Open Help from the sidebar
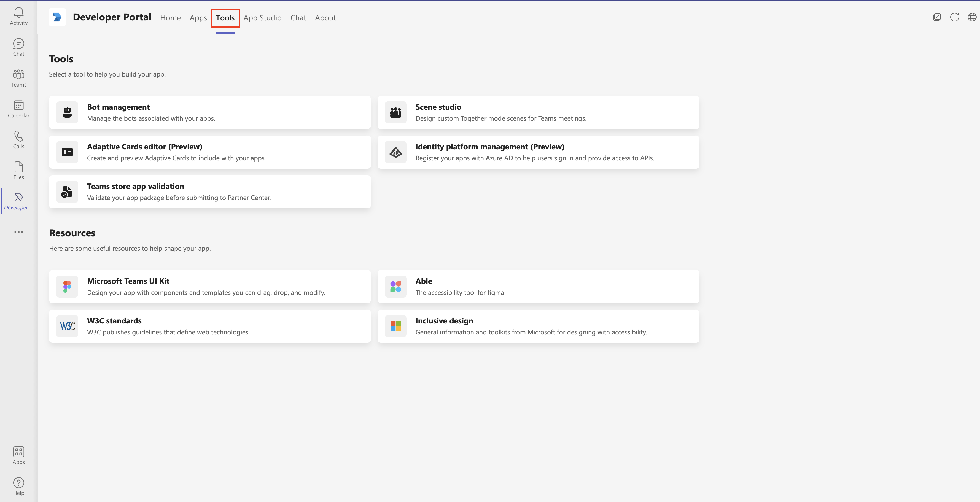Viewport: 980px width, 502px height. pyautogui.click(x=18, y=486)
